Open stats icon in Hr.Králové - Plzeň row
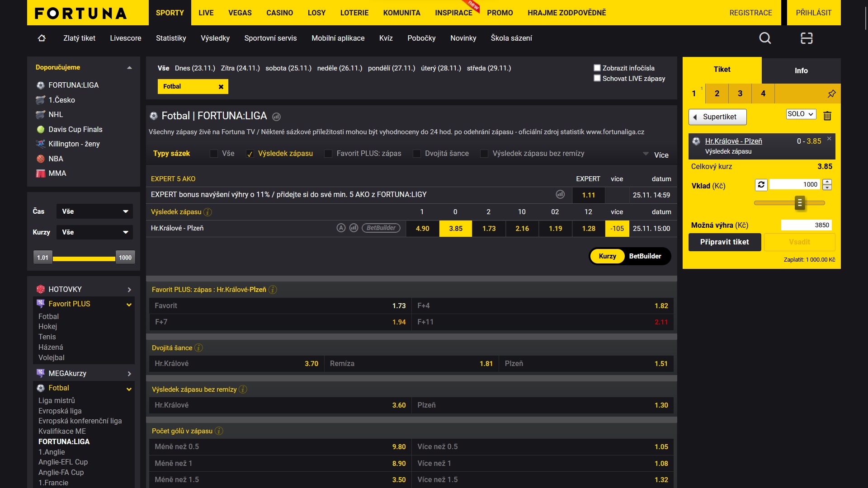 (354, 228)
